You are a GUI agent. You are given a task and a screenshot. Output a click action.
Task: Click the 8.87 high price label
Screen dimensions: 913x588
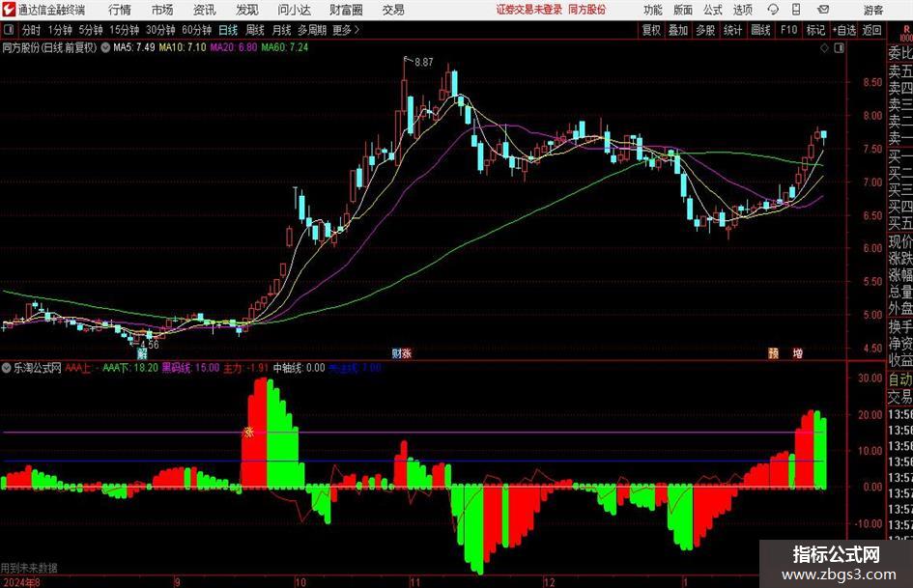423,63
